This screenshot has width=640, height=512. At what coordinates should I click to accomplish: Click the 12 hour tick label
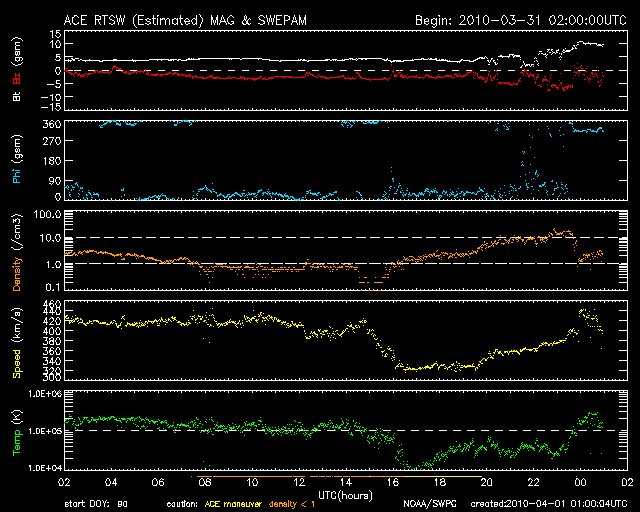[x=299, y=482]
